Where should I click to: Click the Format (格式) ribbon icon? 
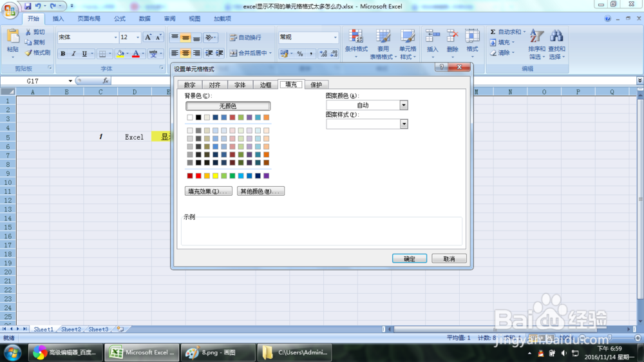pyautogui.click(x=472, y=36)
